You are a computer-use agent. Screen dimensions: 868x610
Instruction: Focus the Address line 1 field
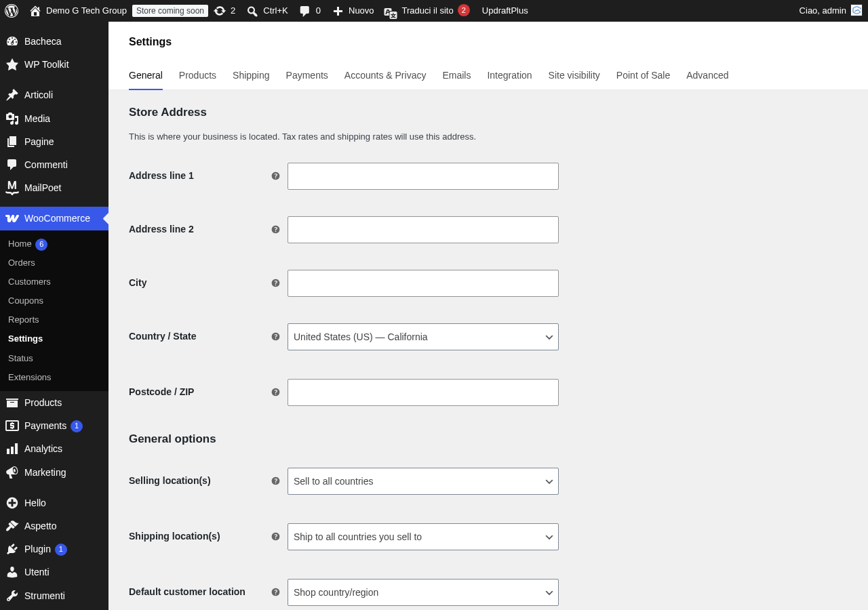pos(423,176)
